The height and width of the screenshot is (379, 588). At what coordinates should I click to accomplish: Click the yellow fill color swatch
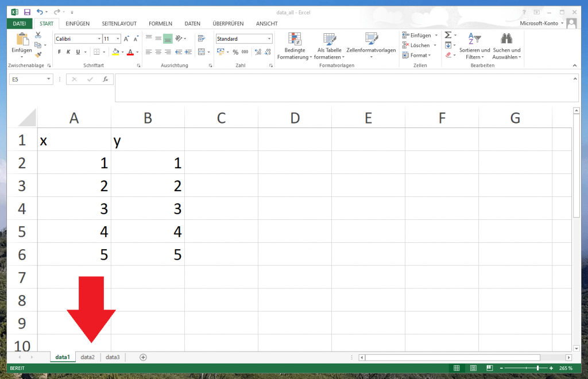pos(115,55)
